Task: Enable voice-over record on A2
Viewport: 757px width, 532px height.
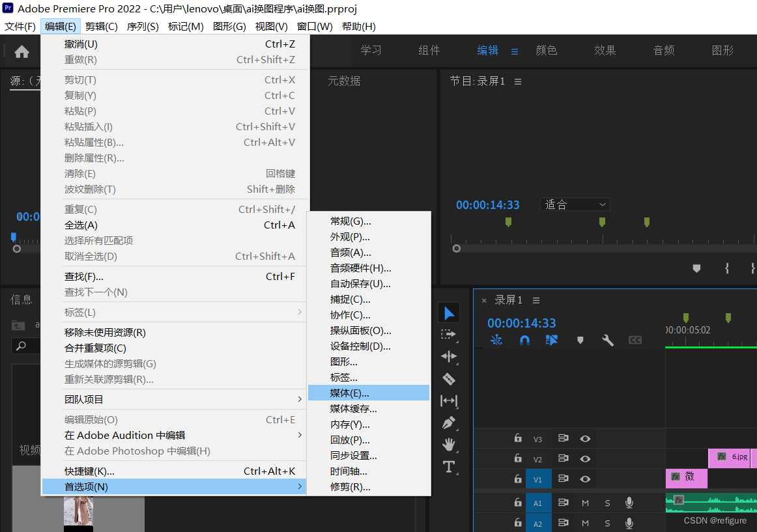Action: coord(629,523)
